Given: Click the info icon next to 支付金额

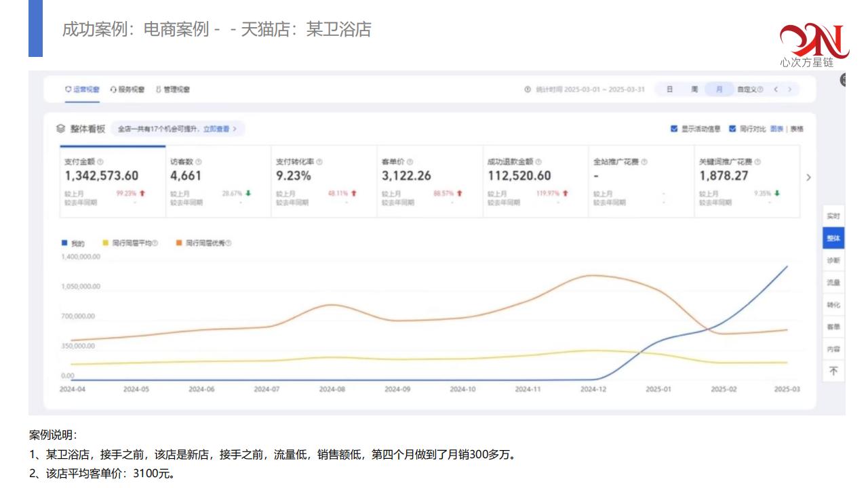Looking at the screenshot, I should click(100, 162).
